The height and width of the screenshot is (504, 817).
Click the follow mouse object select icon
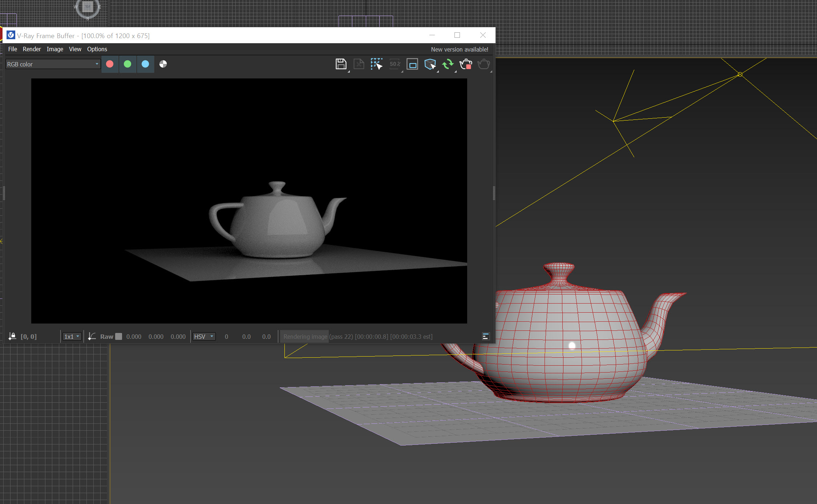tap(430, 64)
